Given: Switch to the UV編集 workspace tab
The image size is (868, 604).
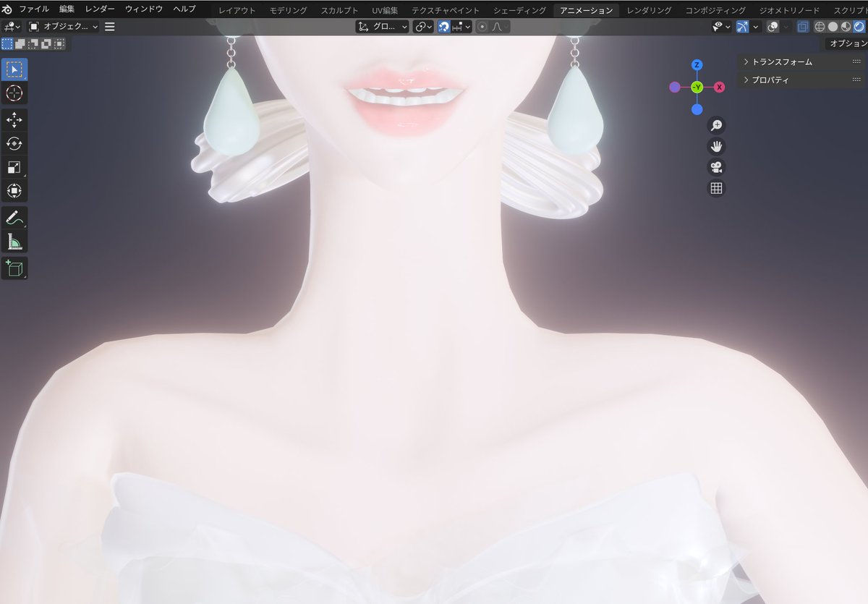Looking at the screenshot, I should point(385,10).
